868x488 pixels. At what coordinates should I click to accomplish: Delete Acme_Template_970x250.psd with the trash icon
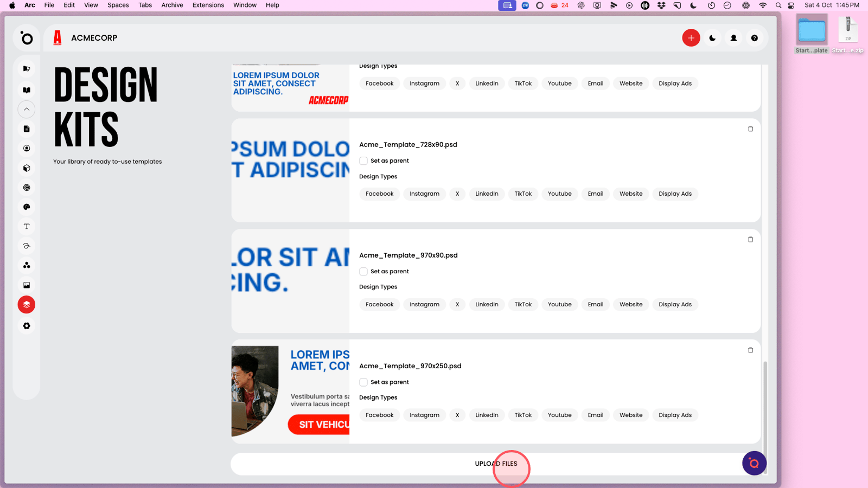coord(751,350)
